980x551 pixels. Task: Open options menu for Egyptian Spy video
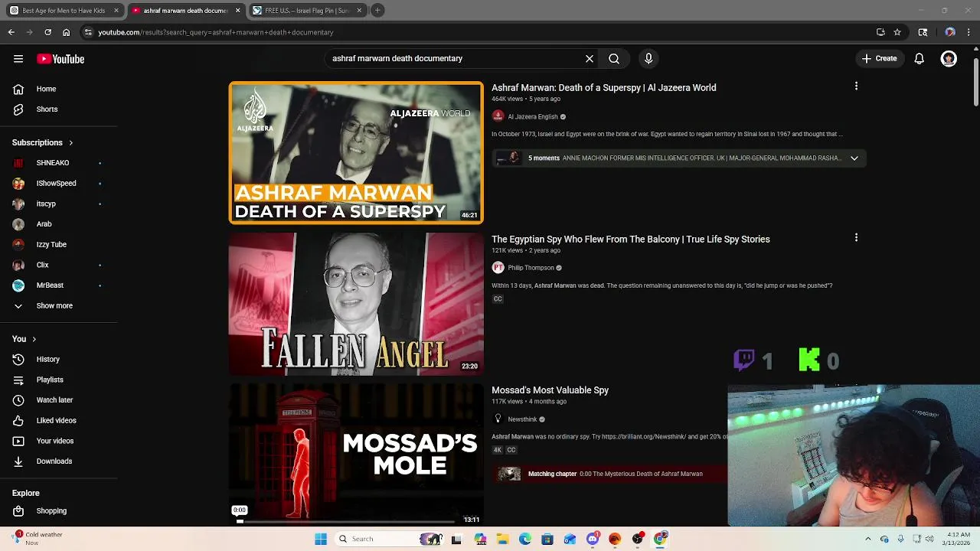point(856,238)
